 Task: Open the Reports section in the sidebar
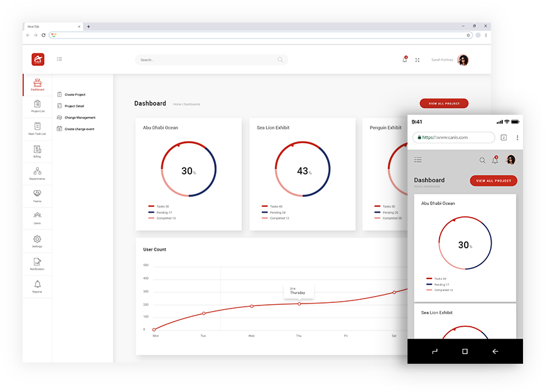(x=37, y=286)
